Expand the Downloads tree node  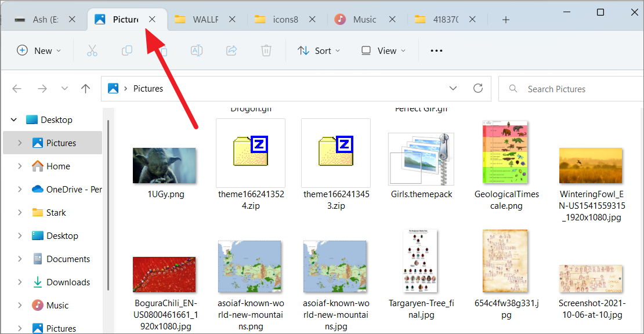tap(20, 282)
